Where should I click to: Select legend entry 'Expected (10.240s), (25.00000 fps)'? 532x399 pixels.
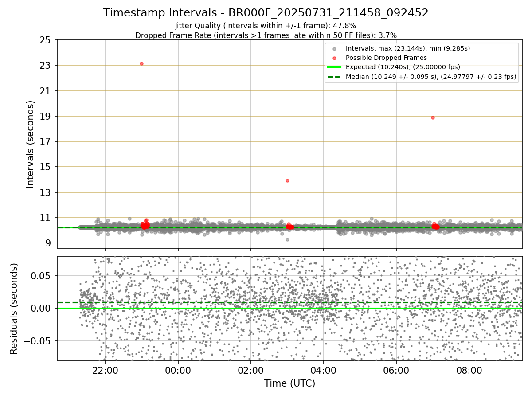[x=403, y=67]
